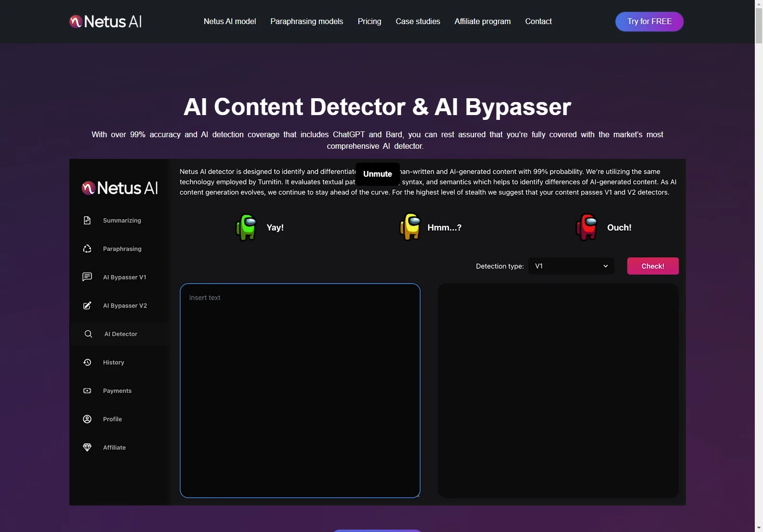This screenshot has width=763, height=532.
Task: Open Paraphrasing models menu item
Action: pyautogui.click(x=307, y=22)
